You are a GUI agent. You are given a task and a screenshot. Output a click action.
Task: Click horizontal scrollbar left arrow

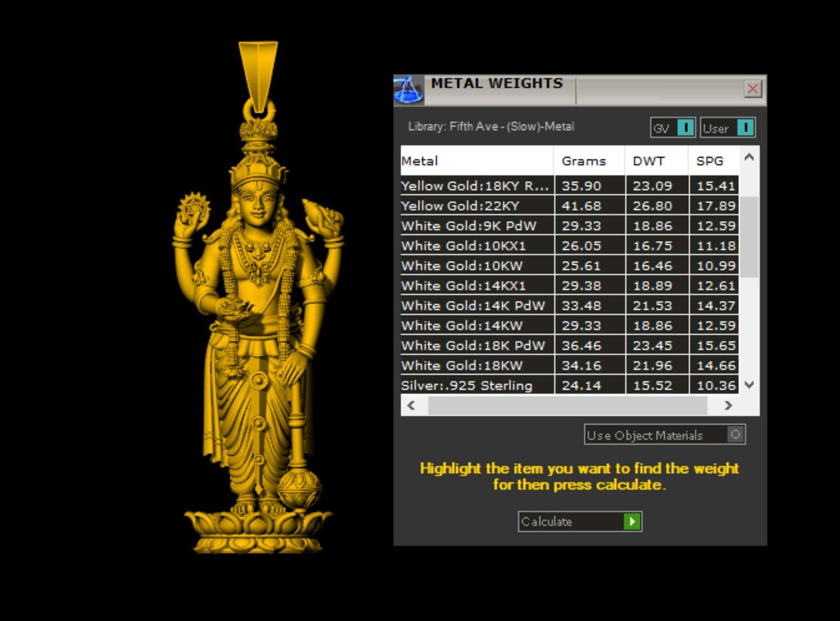point(411,406)
